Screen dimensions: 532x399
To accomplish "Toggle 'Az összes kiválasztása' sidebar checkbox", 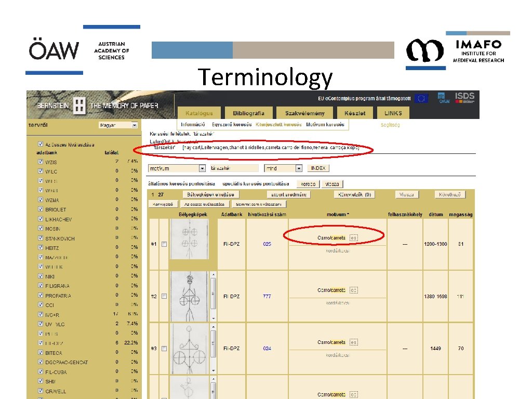I will (x=41, y=144).
